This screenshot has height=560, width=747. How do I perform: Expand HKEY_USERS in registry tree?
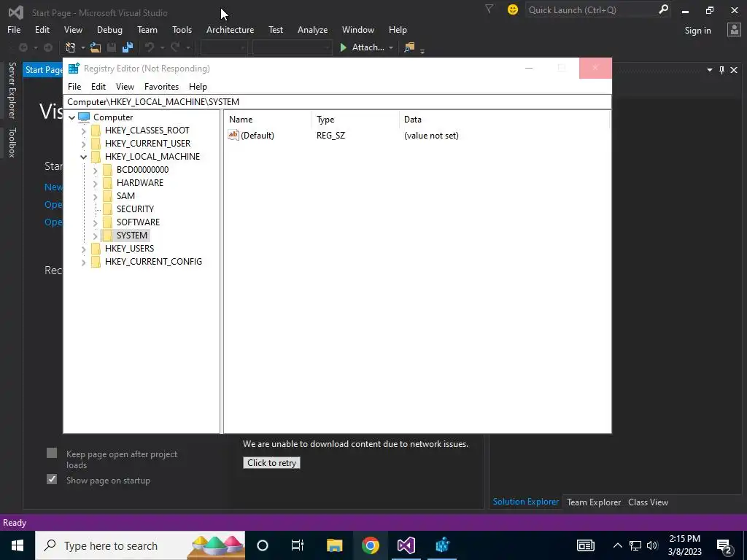[x=84, y=249]
